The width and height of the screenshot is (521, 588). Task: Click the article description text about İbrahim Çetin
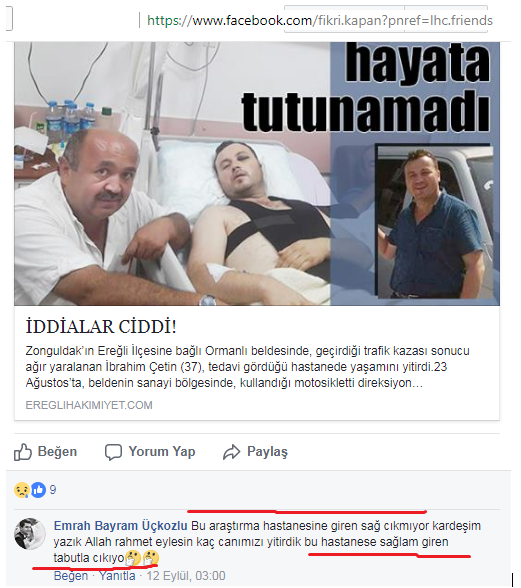point(248,367)
